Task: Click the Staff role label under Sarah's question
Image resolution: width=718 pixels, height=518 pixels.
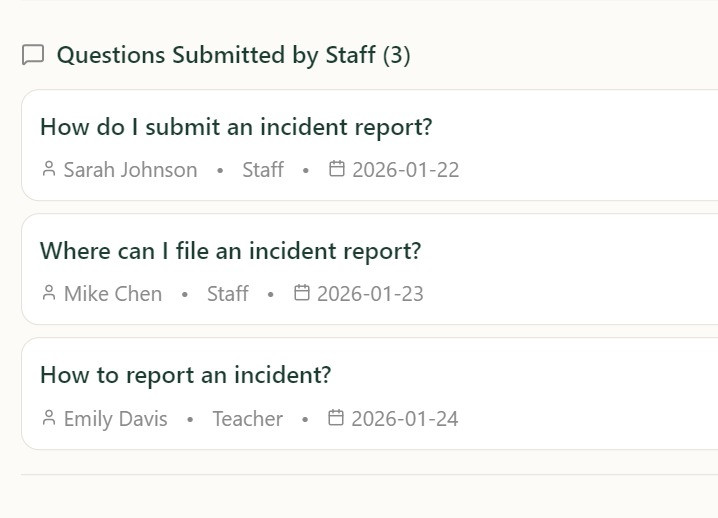Action: click(263, 170)
